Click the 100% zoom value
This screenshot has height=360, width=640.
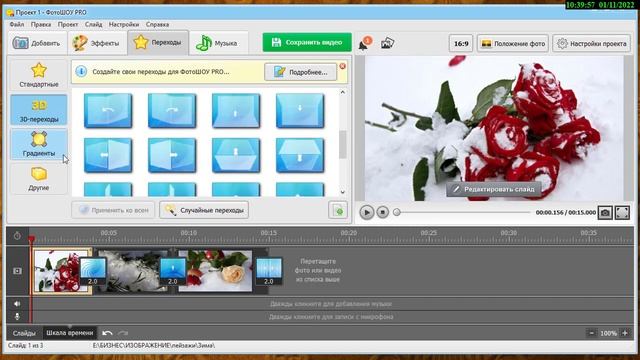tap(608, 333)
